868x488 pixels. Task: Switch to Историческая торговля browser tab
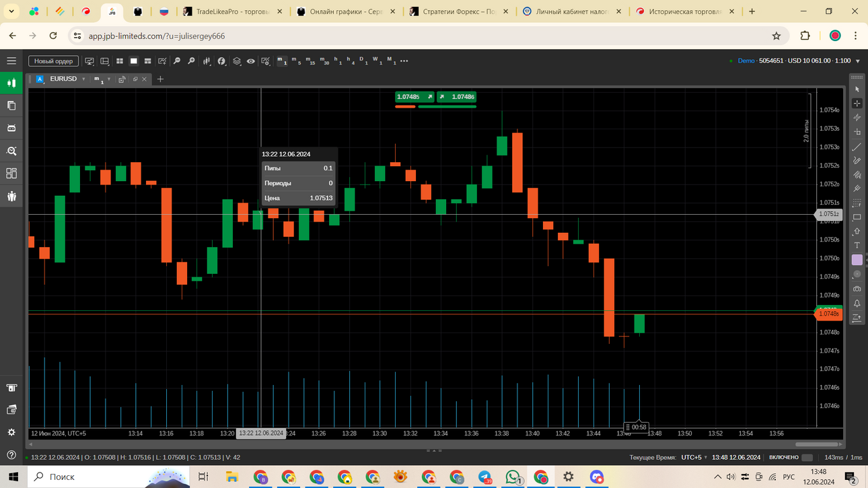click(686, 11)
